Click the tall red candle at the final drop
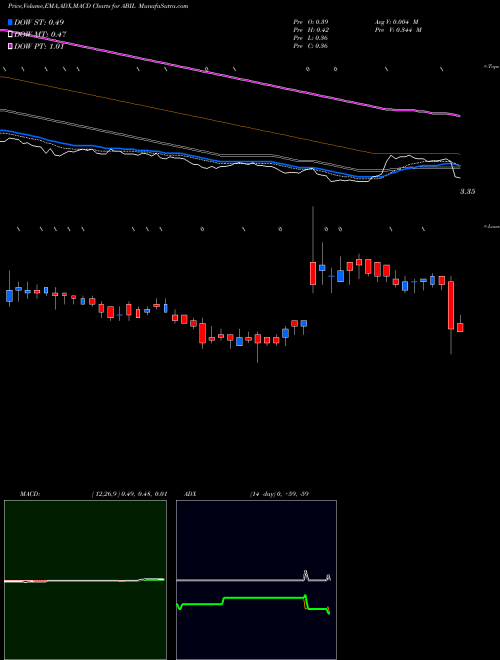The width and height of the screenshot is (500, 660). [451, 305]
